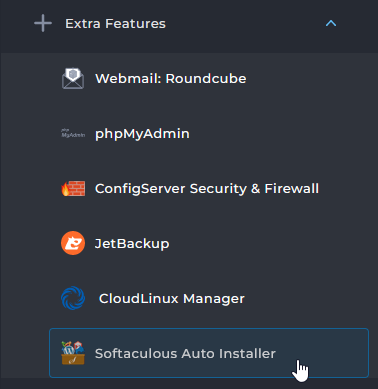The image size is (378, 389).
Task: Collapse Extra Features with the up chevron
Action: [x=331, y=23]
